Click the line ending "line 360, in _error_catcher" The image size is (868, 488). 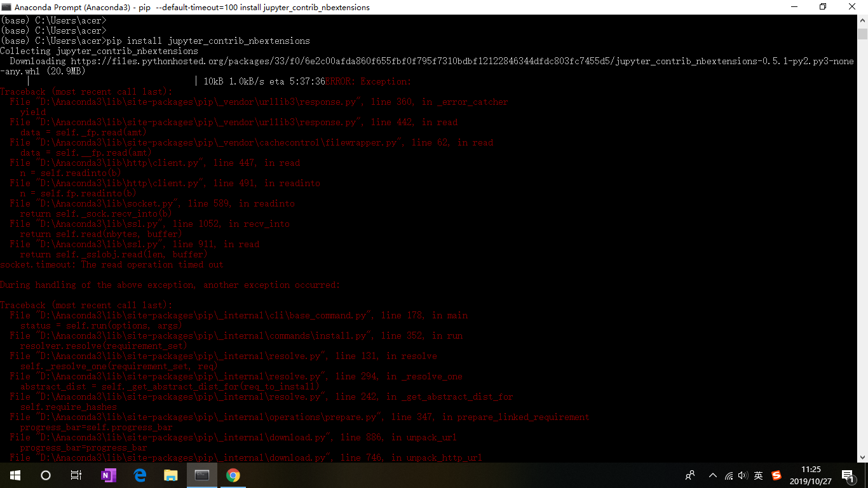click(259, 102)
